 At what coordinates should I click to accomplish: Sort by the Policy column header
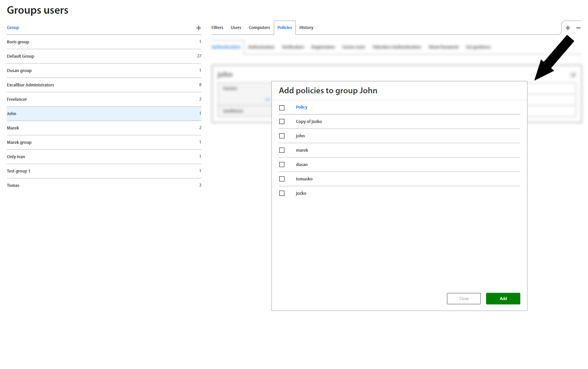tap(302, 107)
